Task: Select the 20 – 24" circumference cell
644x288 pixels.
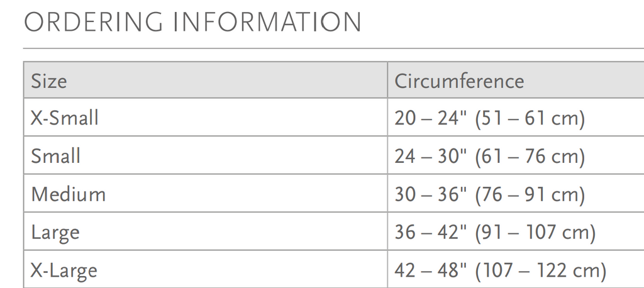Action: 516,117
